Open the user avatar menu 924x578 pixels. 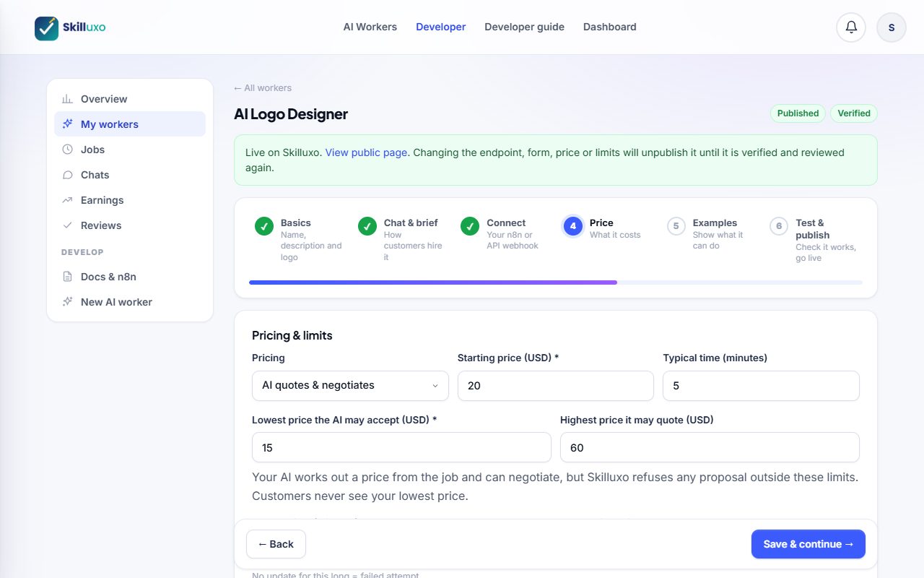[892, 27]
